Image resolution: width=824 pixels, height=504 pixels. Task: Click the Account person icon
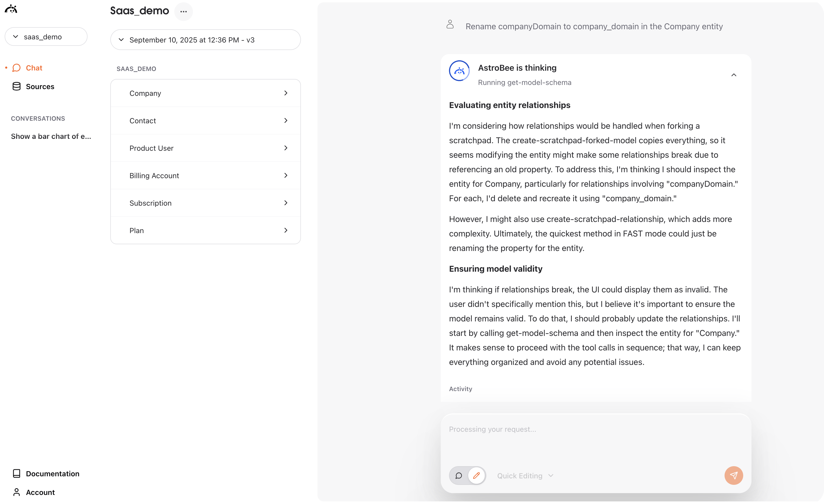click(16, 492)
